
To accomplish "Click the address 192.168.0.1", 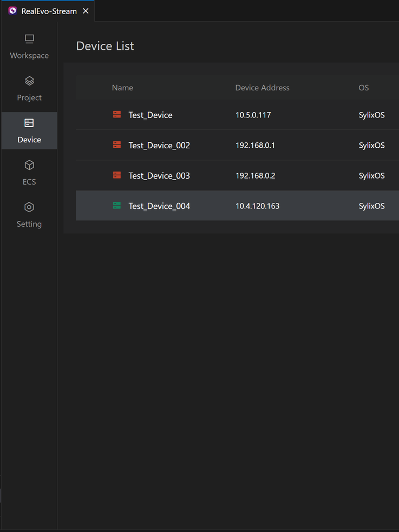I will pos(255,145).
